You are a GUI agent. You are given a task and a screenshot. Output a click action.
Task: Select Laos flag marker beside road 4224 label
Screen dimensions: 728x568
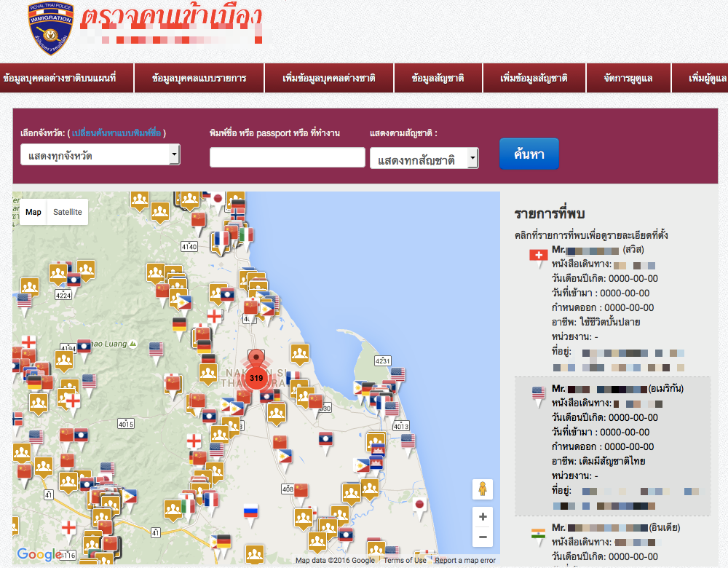tap(74, 283)
